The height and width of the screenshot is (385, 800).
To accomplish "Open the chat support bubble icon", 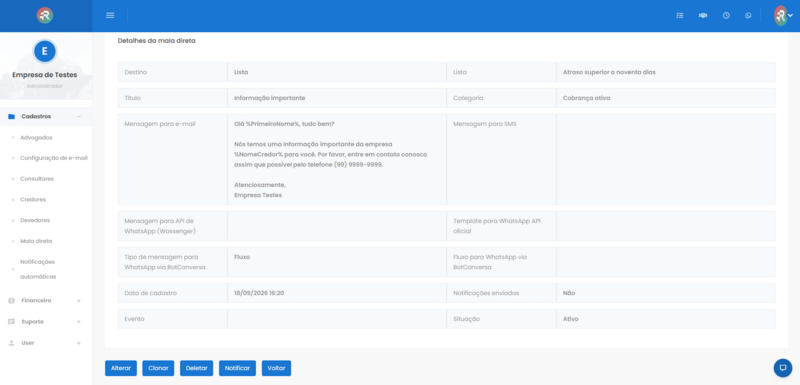I will 783,368.
